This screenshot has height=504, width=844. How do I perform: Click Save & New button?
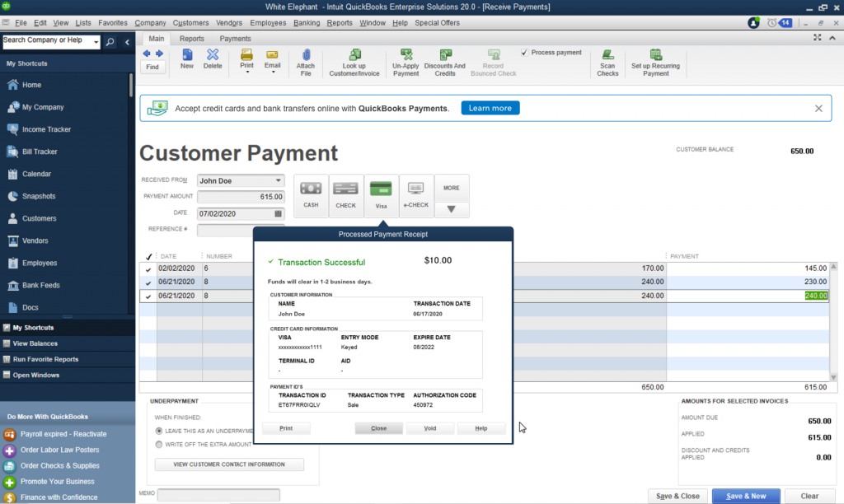pos(746,496)
